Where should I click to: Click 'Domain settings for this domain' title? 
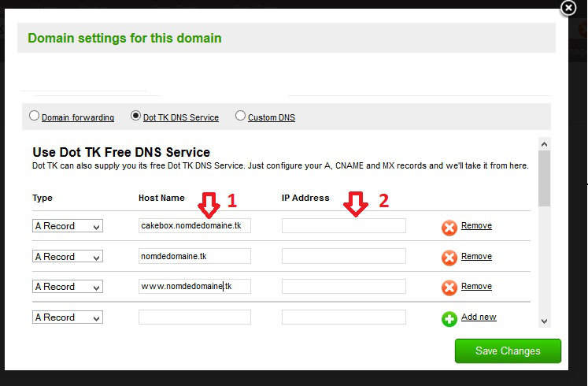[x=124, y=38]
